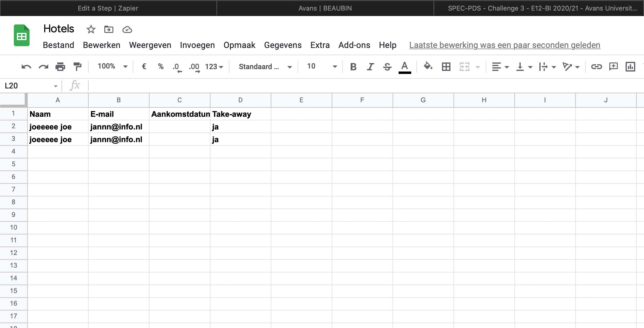The image size is (644, 328).
Task: Click into the formula bar
Action: tap(366, 86)
